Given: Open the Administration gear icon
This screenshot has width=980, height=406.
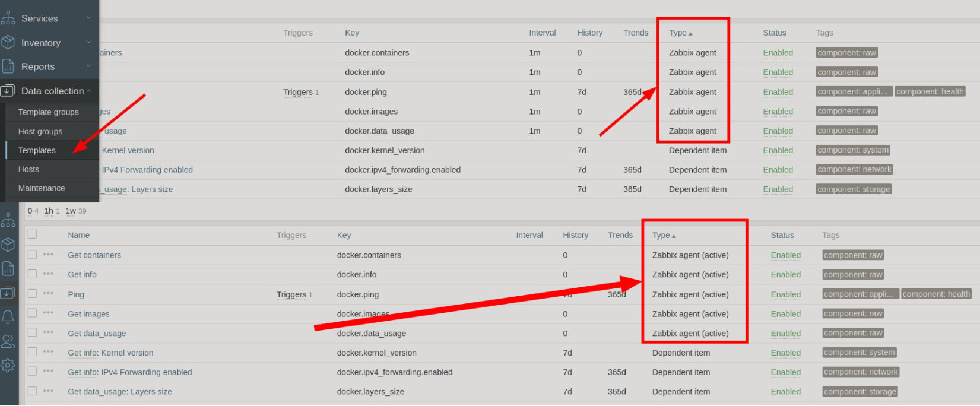Looking at the screenshot, I should (x=8, y=365).
